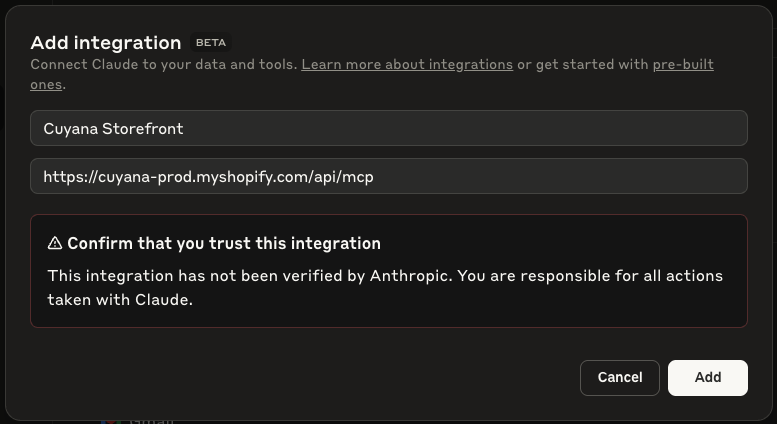Click the Add button to confirm
Image resolution: width=777 pixels, height=424 pixels.
(x=708, y=378)
